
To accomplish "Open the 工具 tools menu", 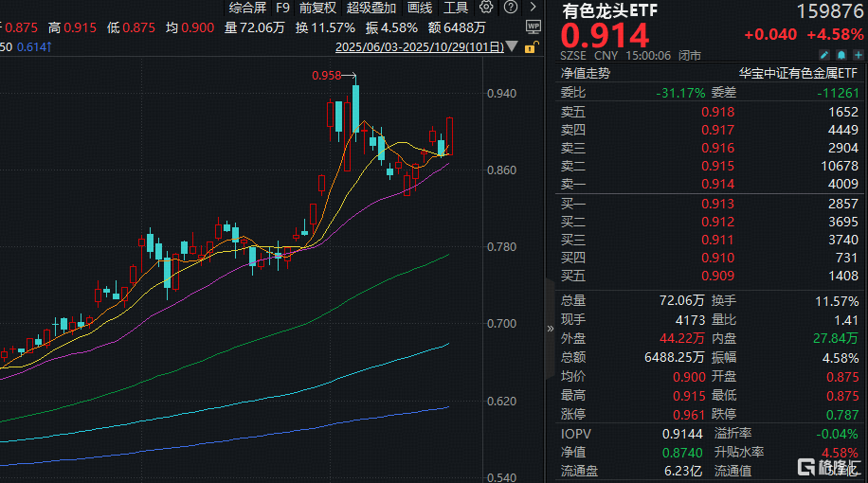I will 458,7.
